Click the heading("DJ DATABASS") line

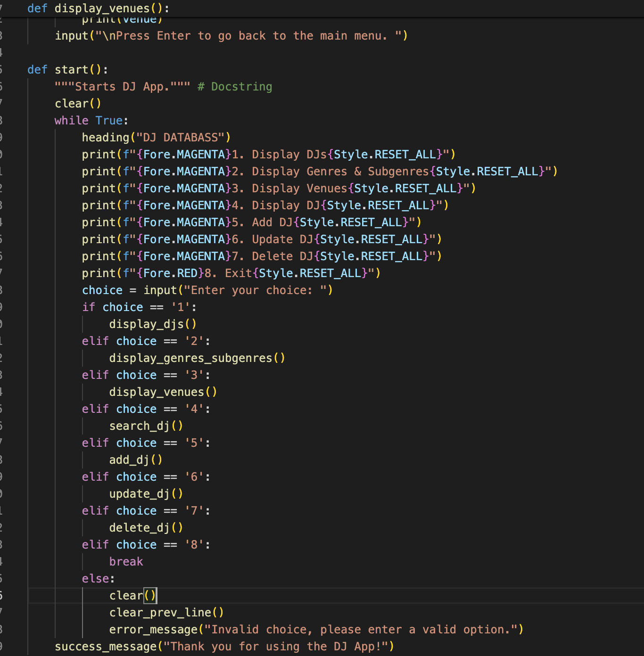[x=157, y=138]
